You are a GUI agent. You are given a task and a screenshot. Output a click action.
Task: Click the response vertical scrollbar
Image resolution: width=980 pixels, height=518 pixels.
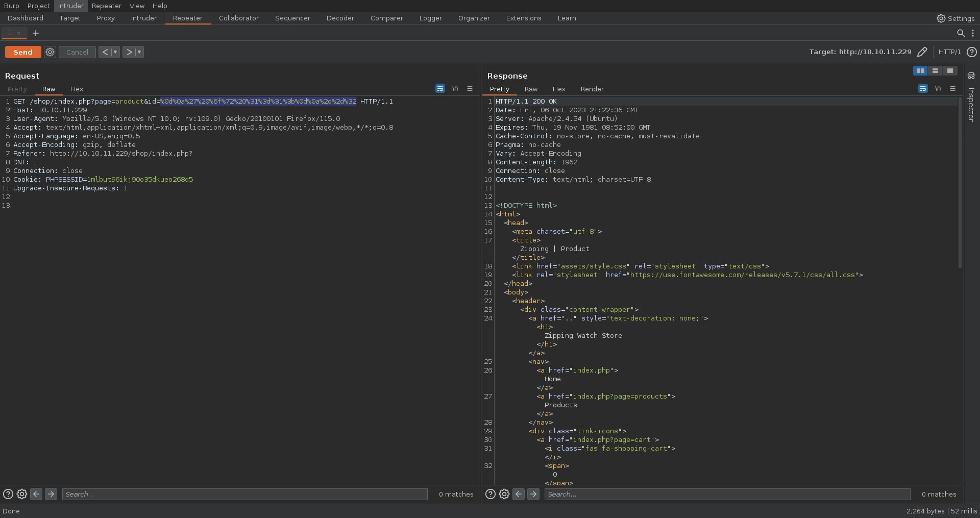tap(960, 184)
